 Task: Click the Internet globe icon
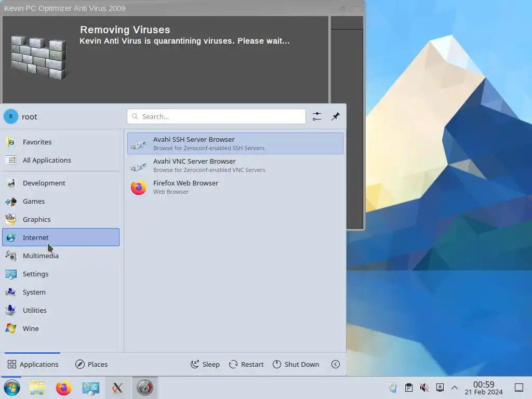click(11, 237)
